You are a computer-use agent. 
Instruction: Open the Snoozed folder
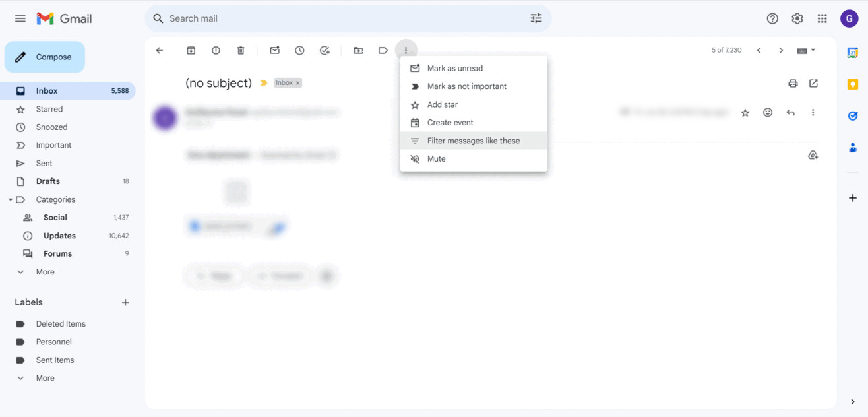(68, 127)
